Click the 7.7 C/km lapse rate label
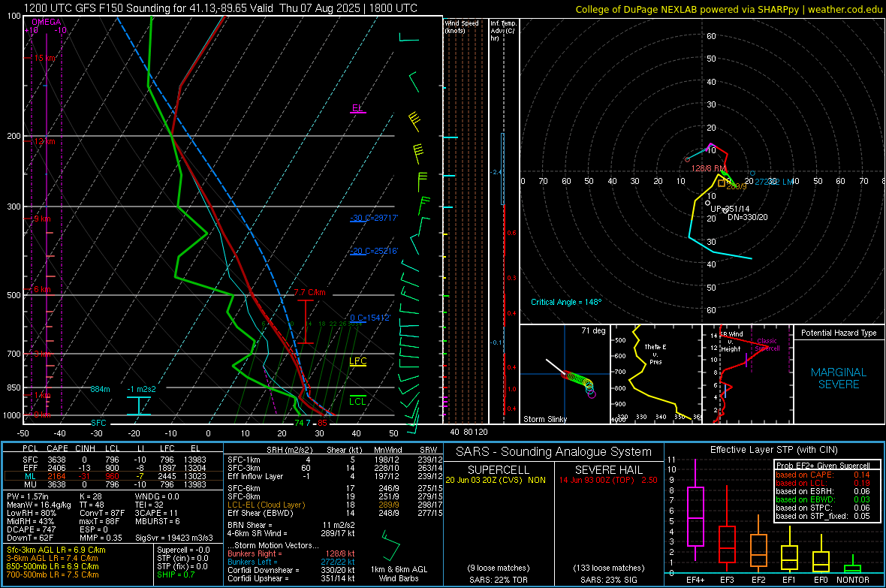 point(309,292)
